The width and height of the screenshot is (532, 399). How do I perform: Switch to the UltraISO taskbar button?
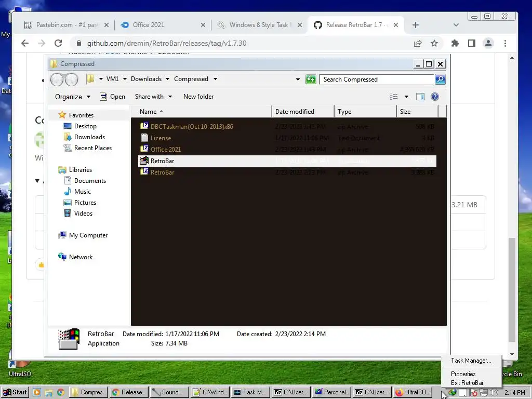[x=413, y=392]
